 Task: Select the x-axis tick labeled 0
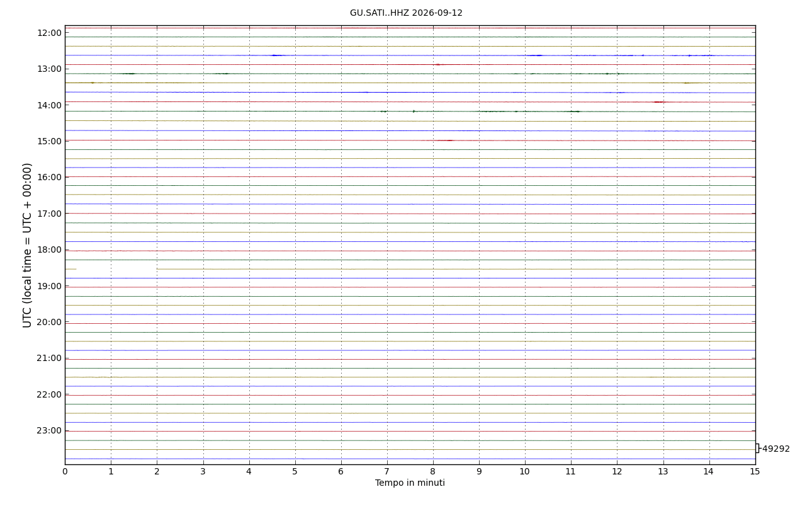pyautogui.click(x=65, y=471)
